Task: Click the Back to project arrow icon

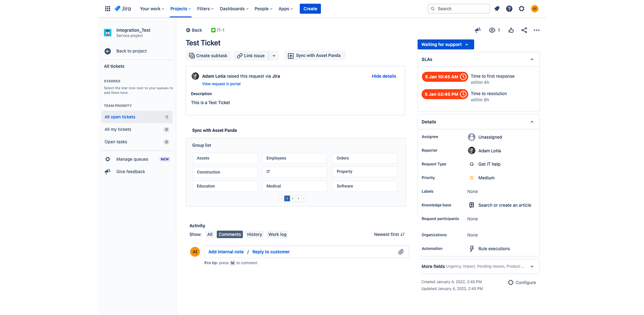Action: [x=108, y=51]
